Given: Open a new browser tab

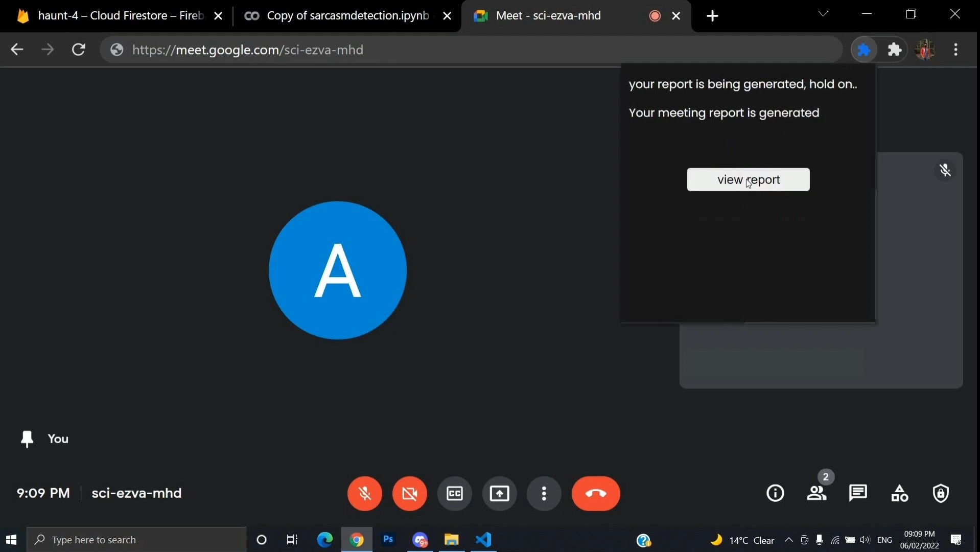Looking at the screenshot, I should pos(713,16).
